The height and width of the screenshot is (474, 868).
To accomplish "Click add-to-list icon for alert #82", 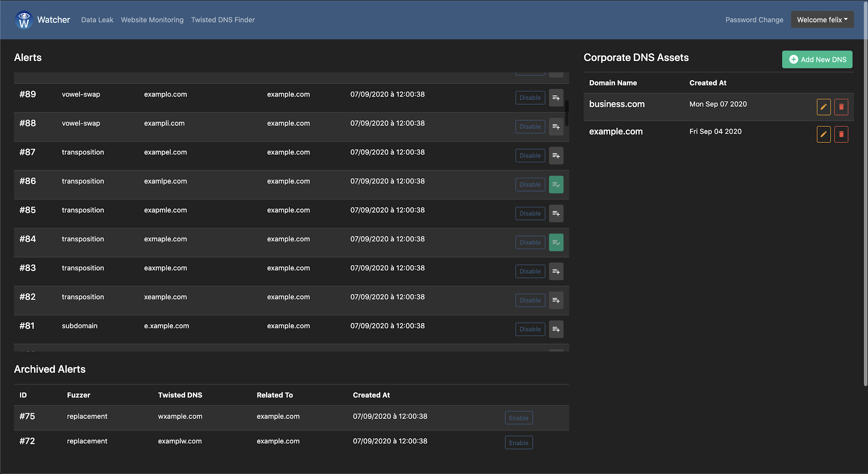I will tap(556, 300).
